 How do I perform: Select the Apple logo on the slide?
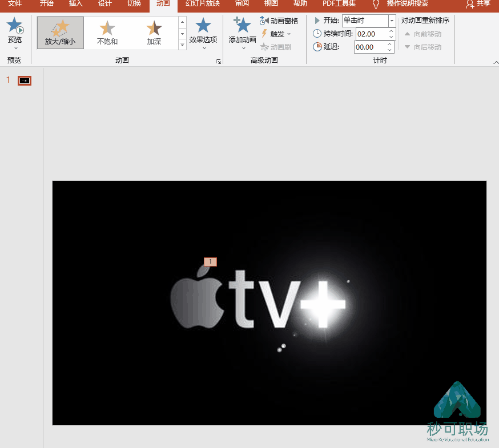(x=196, y=297)
